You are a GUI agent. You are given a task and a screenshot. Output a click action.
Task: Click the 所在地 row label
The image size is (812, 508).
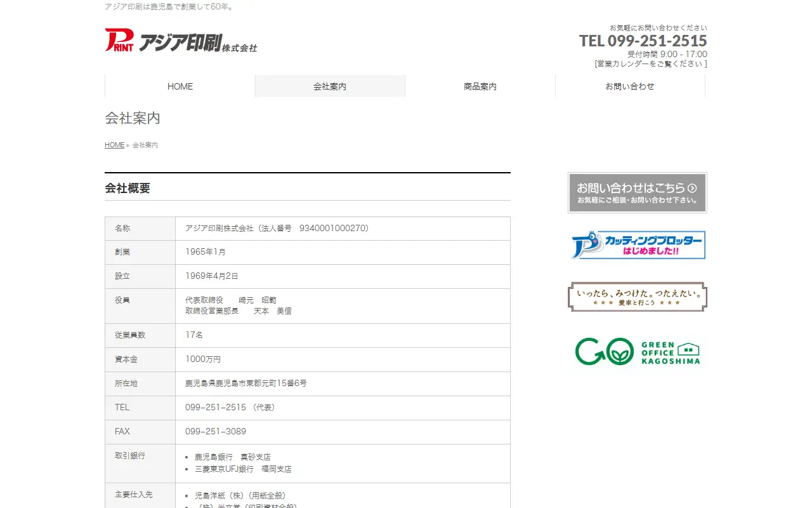pos(126,384)
